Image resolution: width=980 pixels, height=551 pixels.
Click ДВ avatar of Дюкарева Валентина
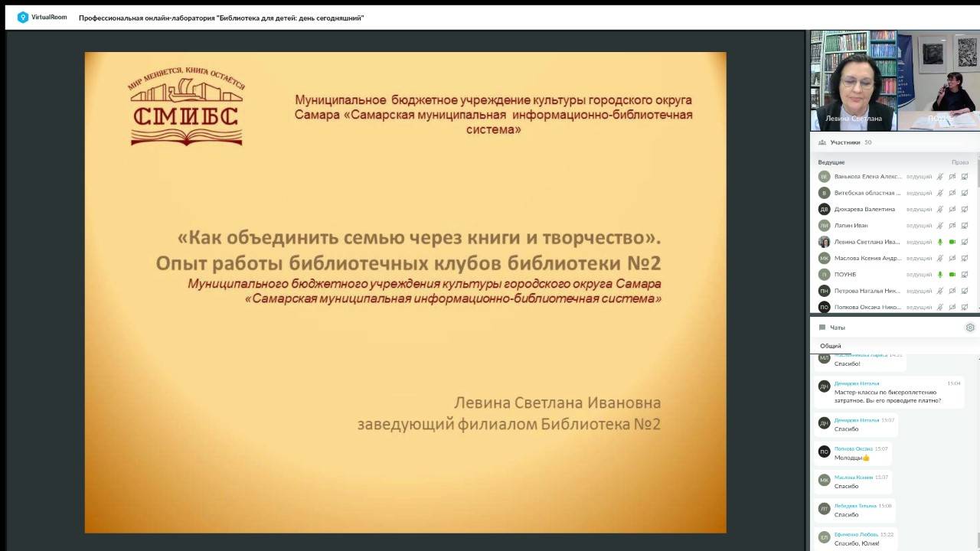(x=824, y=209)
